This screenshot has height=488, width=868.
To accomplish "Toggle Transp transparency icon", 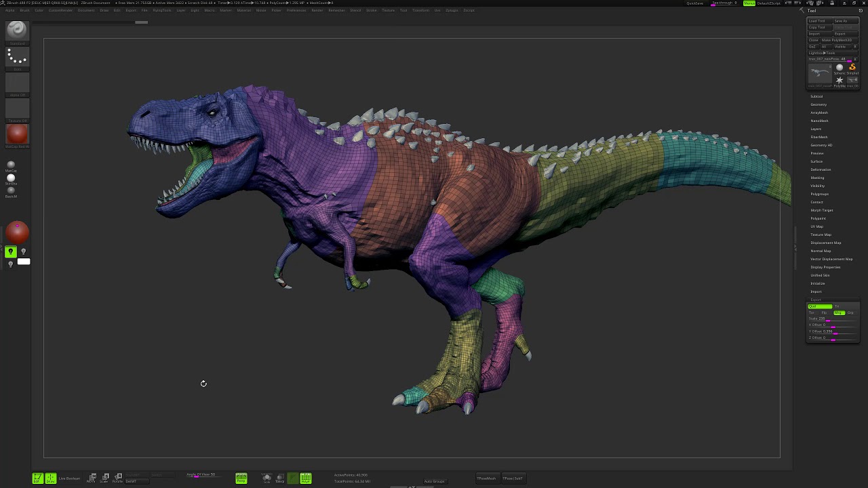I will pyautogui.click(x=279, y=479).
